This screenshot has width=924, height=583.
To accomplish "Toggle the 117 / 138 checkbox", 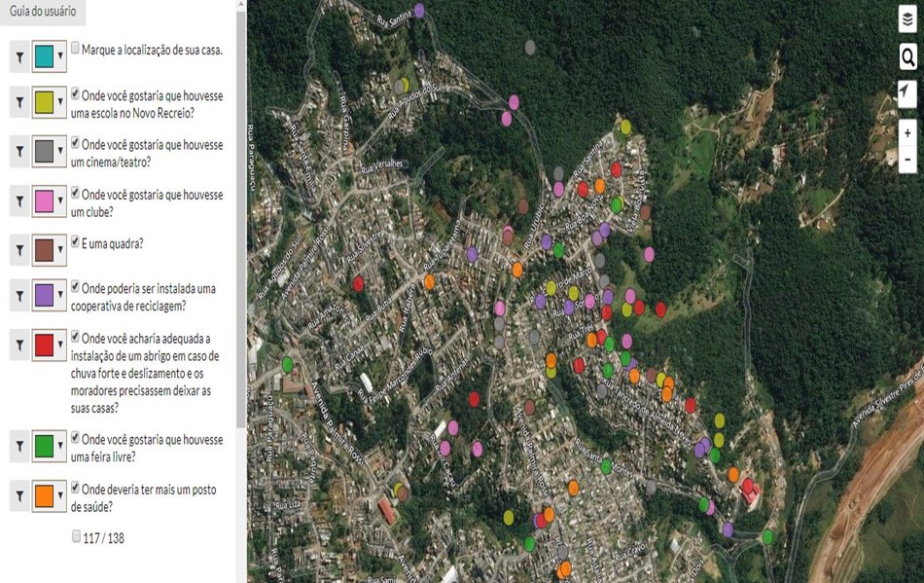I will coord(77,536).
